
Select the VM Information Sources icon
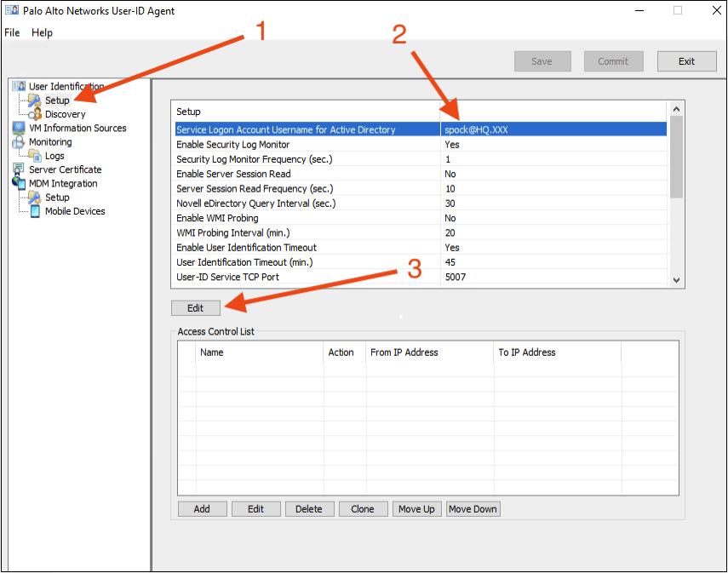coord(19,129)
